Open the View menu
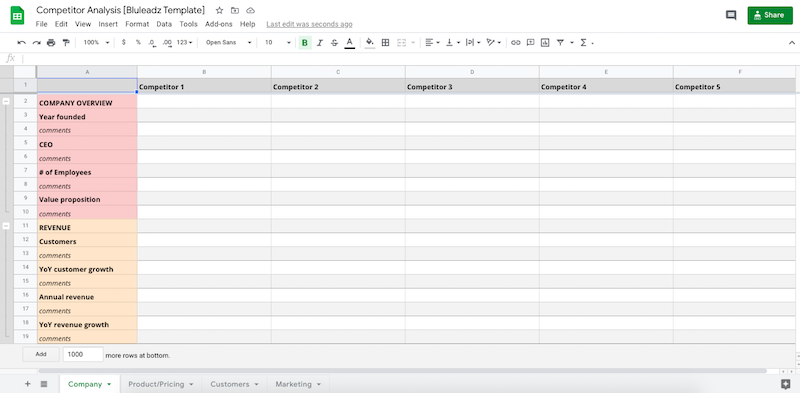 point(83,24)
